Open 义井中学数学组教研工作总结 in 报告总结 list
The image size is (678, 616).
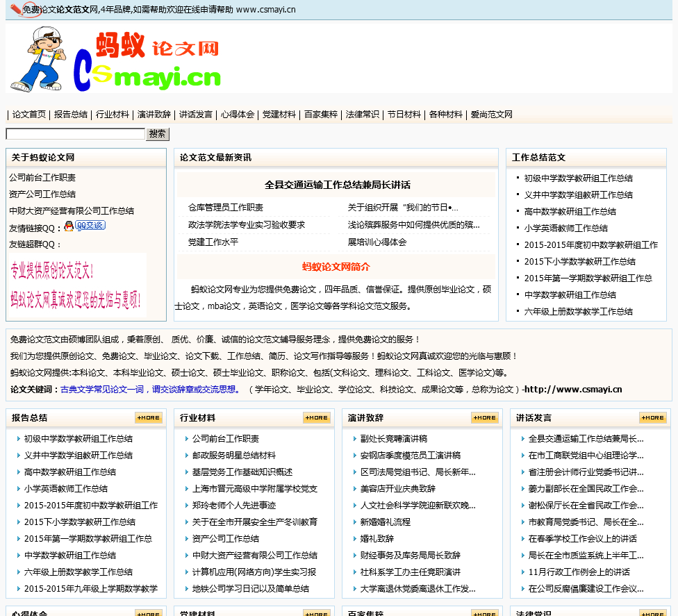78,455
